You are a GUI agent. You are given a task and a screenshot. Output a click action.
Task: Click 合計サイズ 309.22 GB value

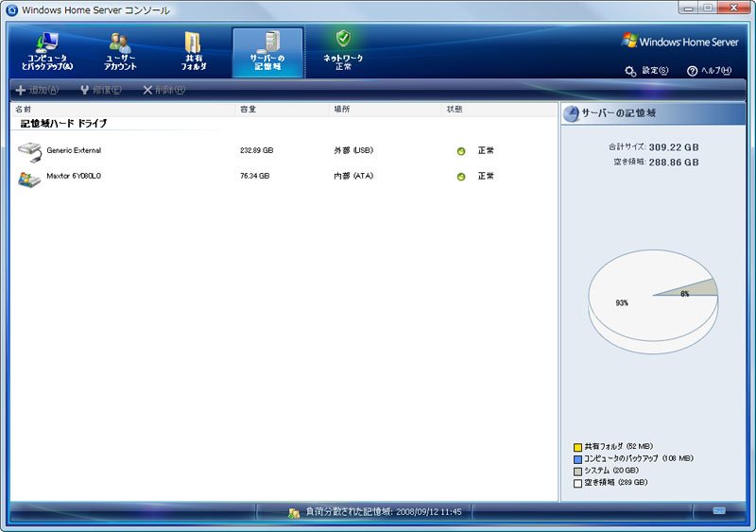[674, 147]
